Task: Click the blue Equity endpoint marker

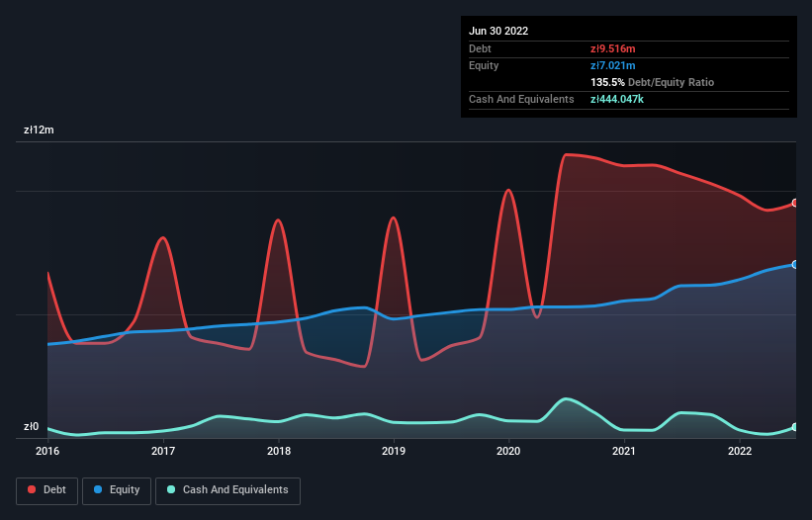Action: (795, 264)
